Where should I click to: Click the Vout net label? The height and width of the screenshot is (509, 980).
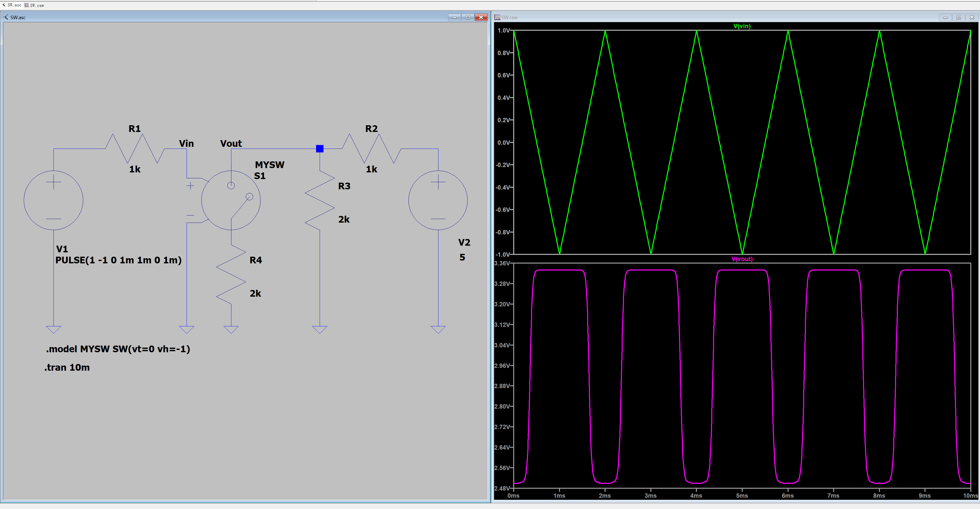pos(231,143)
